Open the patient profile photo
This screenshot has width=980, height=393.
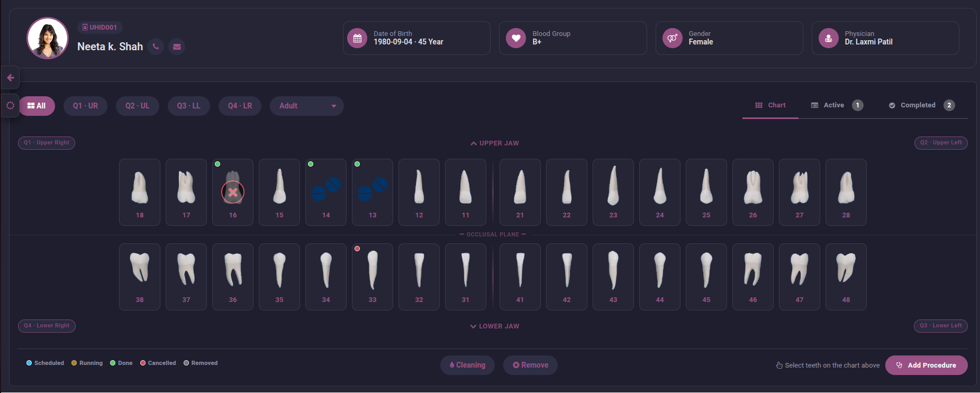48,38
